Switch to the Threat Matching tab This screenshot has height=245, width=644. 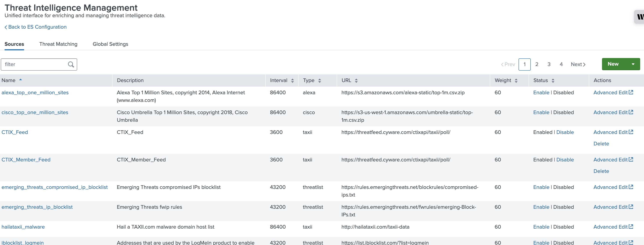point(58,44)
